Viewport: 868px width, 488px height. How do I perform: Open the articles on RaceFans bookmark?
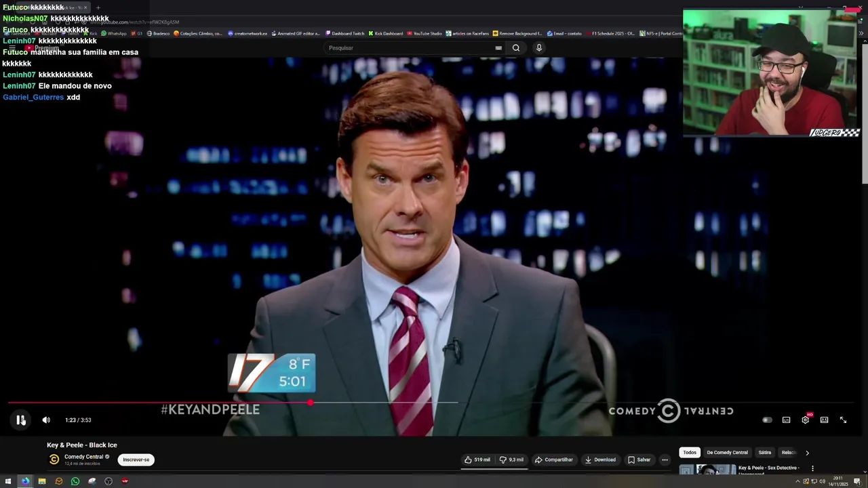click(467, 33)
